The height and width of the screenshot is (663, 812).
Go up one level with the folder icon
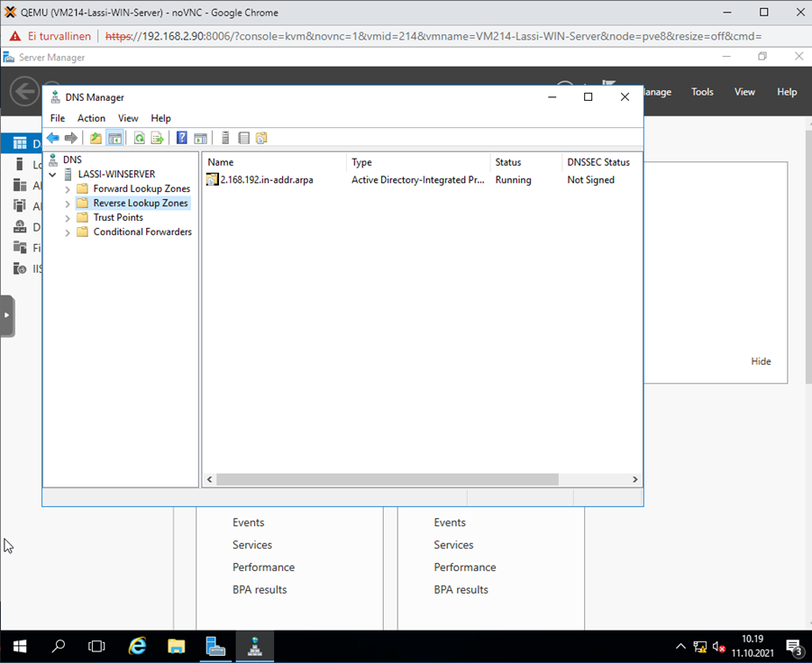[96, 138]
